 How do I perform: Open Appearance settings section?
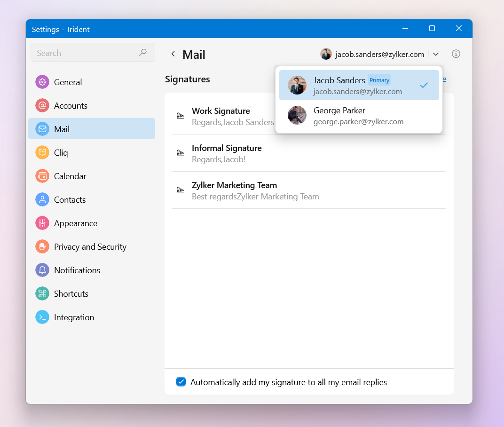coord(92,223)
